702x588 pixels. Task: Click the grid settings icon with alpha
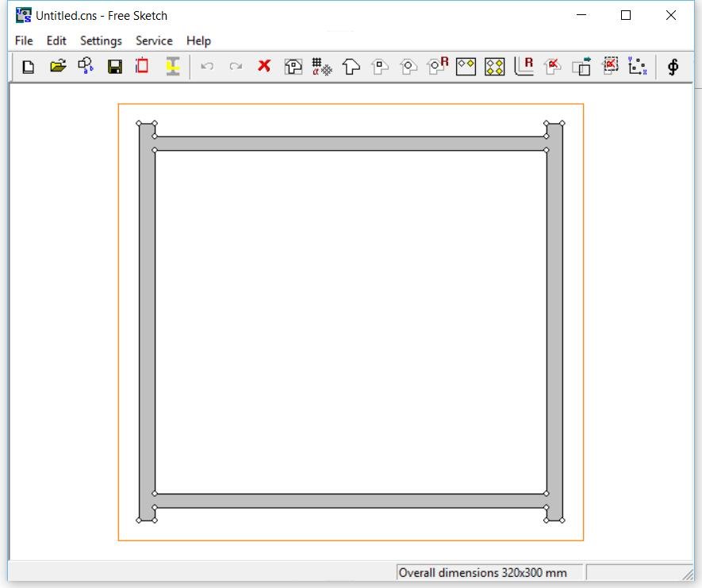[x=322, y=67]
